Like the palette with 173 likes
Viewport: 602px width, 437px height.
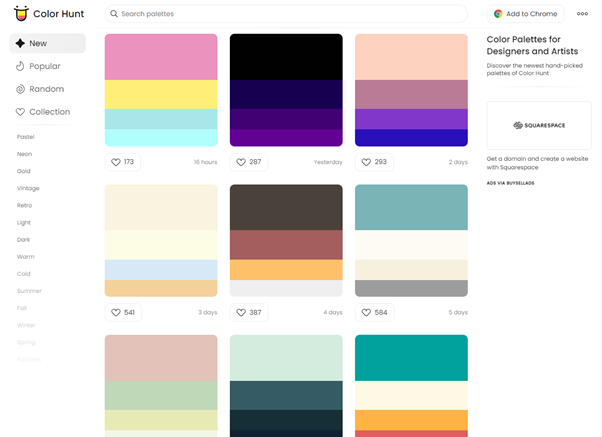click(123, 162)
